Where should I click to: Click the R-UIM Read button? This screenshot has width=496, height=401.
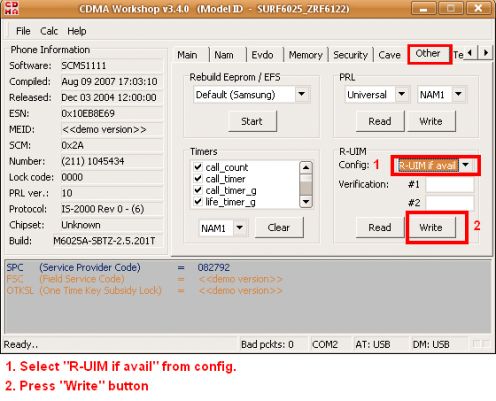pyautogui.click(x=380, y=227)
